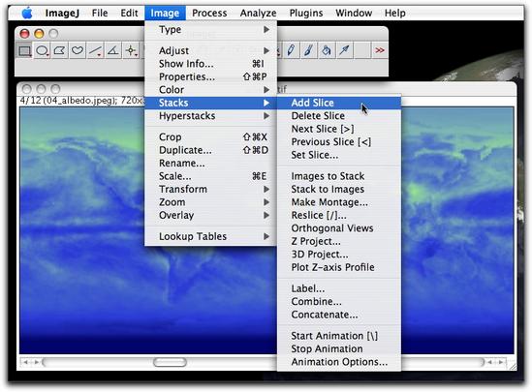Highlight the Stacks menu entry

pyautogui.click(x=210, y=103)
